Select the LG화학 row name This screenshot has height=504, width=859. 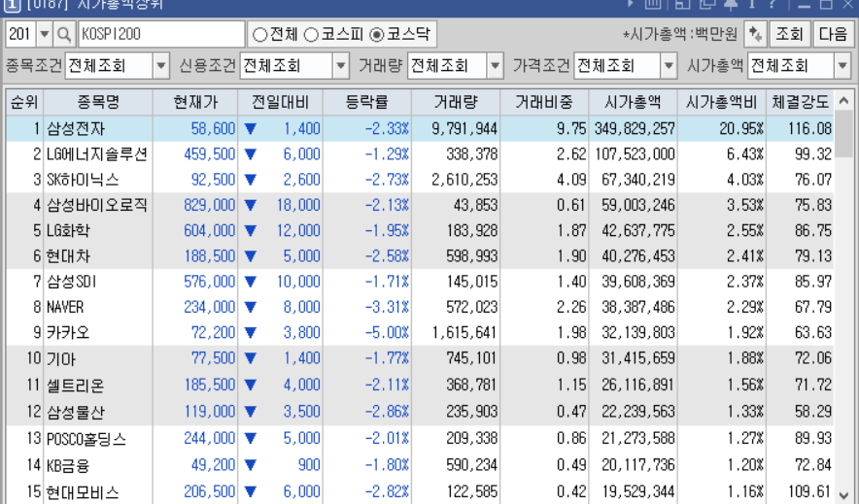(x=68, y=231)
